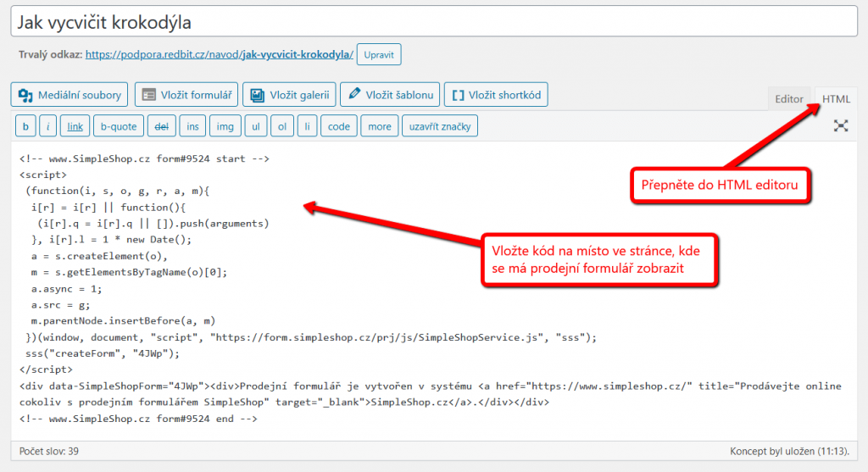This screenshot has width=868, height=472.
Task: Click Vložit galerii button
Action: coord(290,95)
